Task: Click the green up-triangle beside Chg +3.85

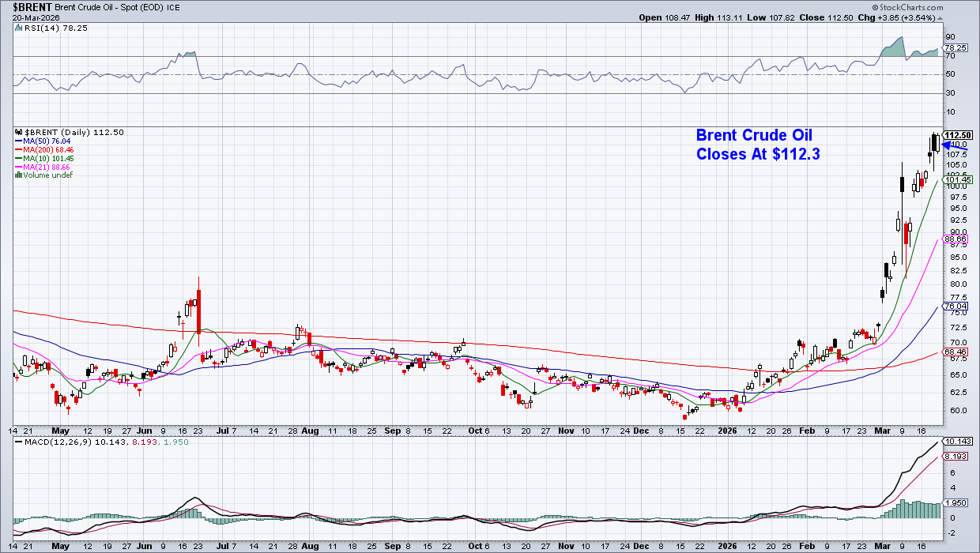Action: coord(940,17)
